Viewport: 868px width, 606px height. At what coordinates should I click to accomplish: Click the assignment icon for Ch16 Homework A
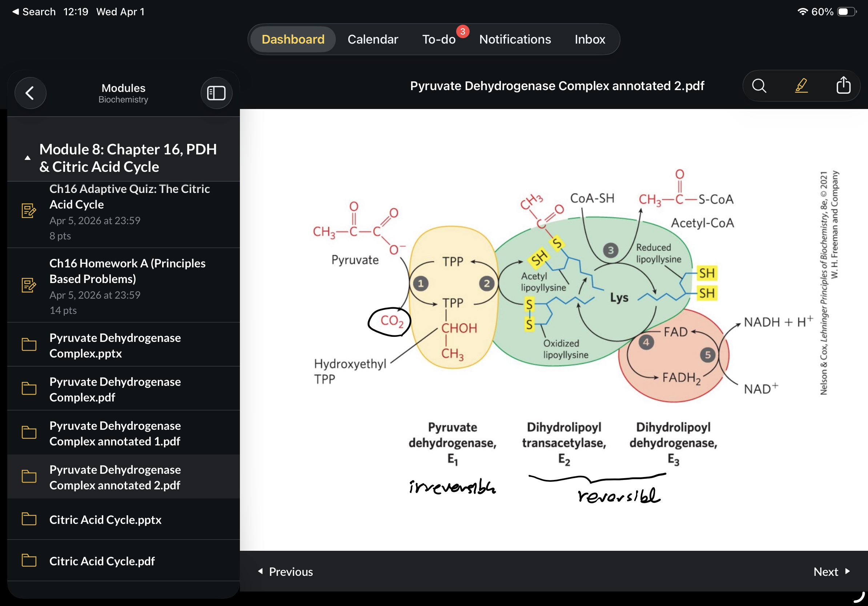(29, 285)
